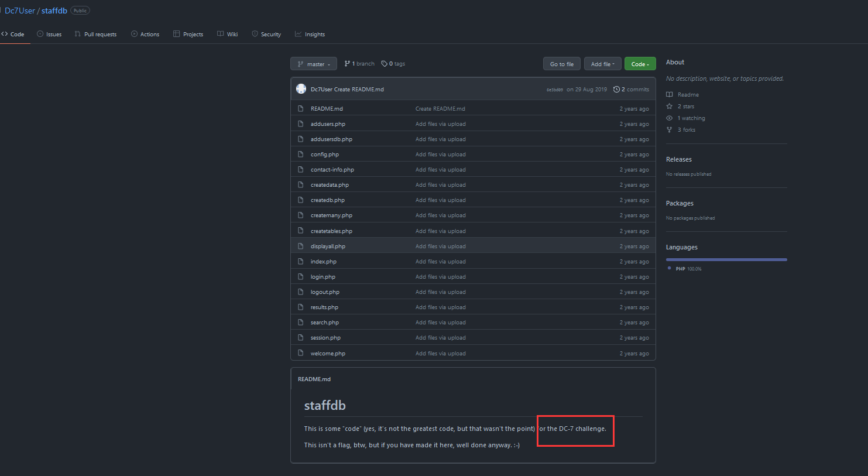Image resolution: width=868 pixels, height=476 pixels.
Task: Open the createtables.php file
Action: click(x=331, y=231)
